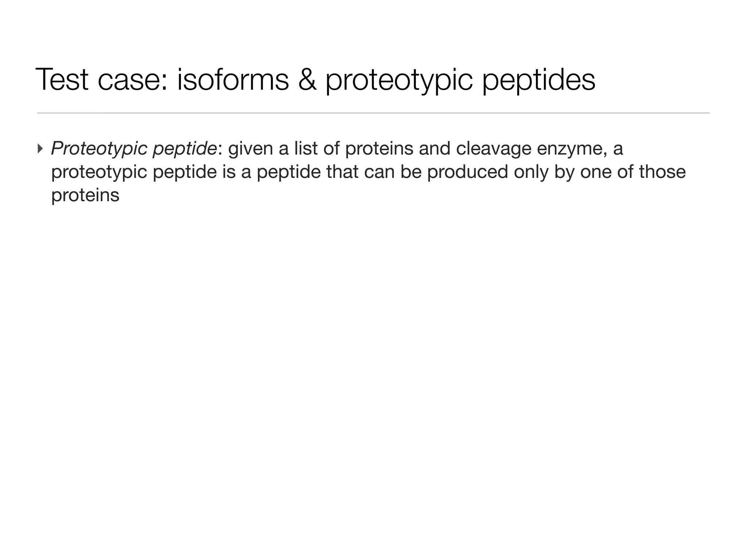Click the horizontal divider line under the title
747x560 pixels.
point(373,113)
